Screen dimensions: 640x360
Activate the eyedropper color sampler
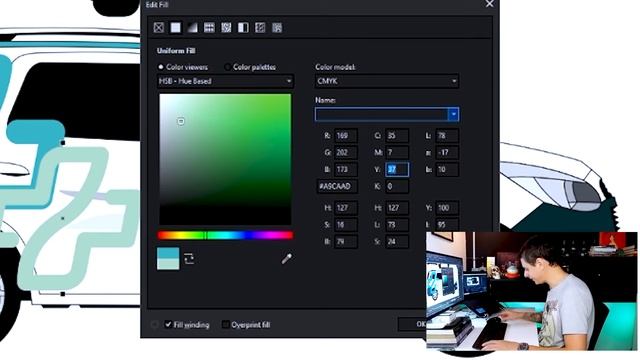click(287, 258)
